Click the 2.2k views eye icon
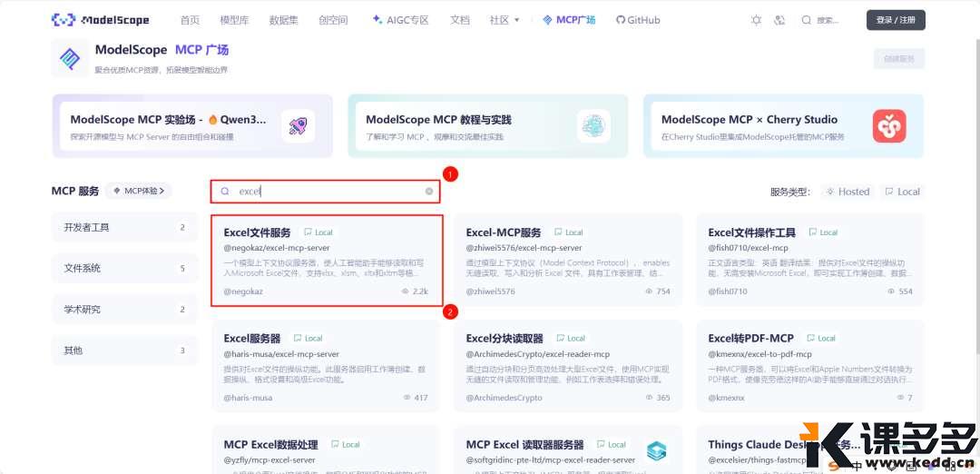 click(407, 291)
